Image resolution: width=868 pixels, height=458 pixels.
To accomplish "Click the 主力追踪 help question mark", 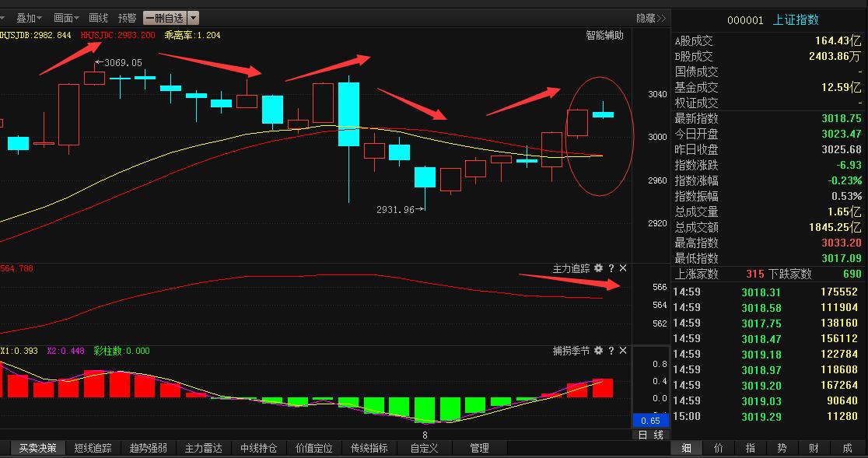I will click(611, 267).
